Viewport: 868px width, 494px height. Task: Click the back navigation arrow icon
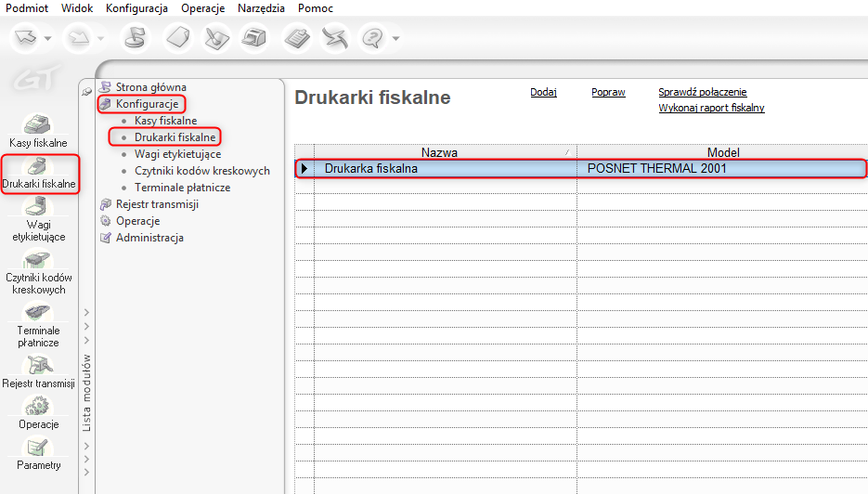(x=25, y=38)
